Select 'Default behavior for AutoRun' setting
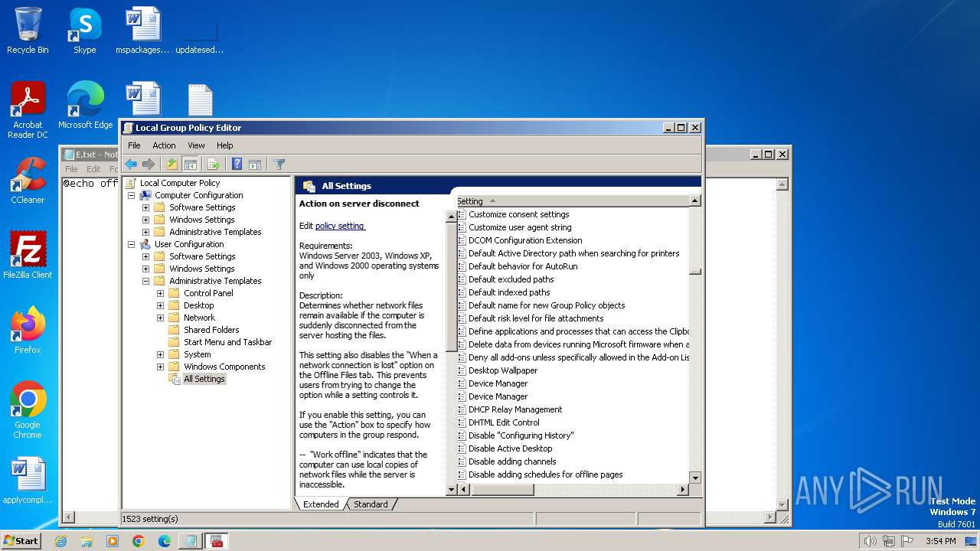 523,266
